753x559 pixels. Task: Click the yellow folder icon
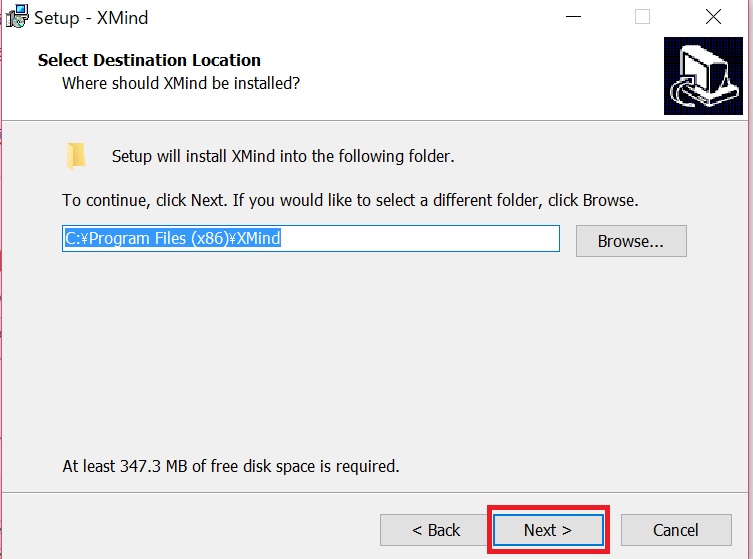(76, 156)
